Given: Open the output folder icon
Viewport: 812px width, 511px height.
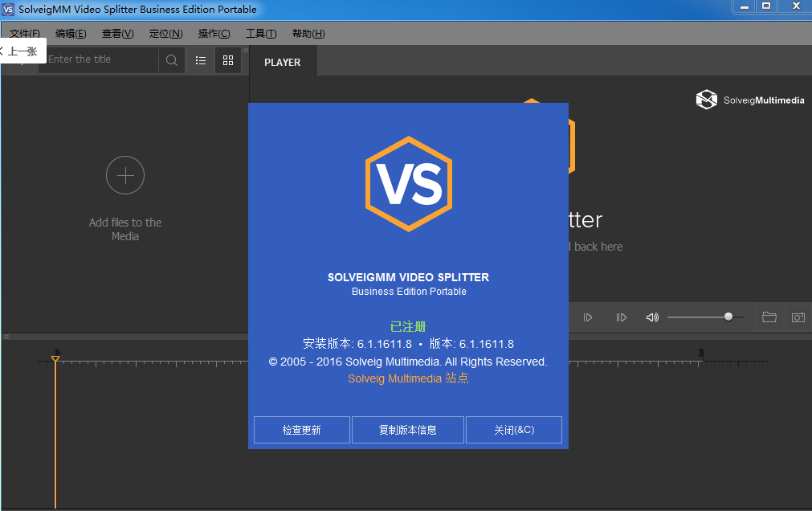Looking at the screenshot, I should click(769, 317).
